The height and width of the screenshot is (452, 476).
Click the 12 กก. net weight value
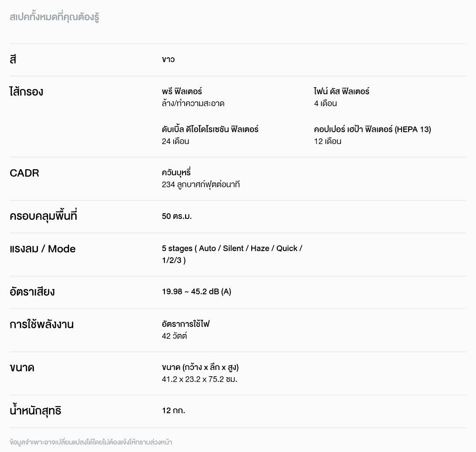click(x=173, y=411)
